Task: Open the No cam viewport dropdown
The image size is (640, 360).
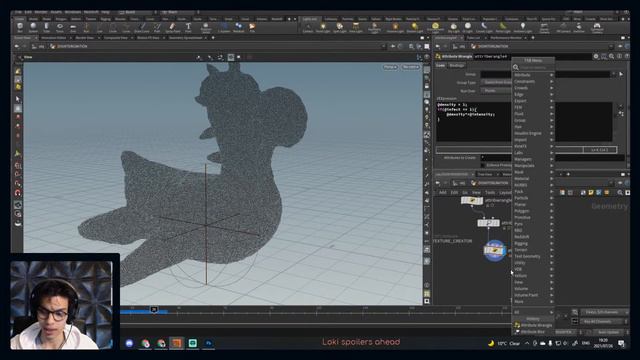Action: [410, 67]
